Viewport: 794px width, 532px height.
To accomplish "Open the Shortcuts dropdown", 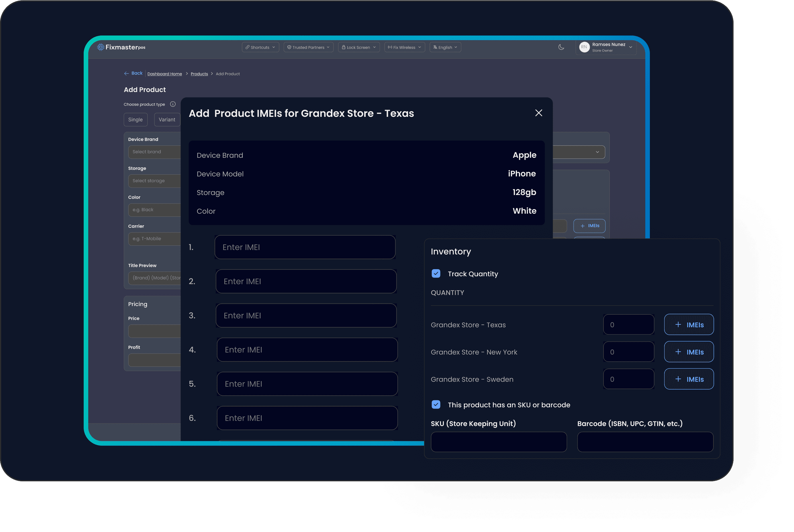I will point(260,47).
